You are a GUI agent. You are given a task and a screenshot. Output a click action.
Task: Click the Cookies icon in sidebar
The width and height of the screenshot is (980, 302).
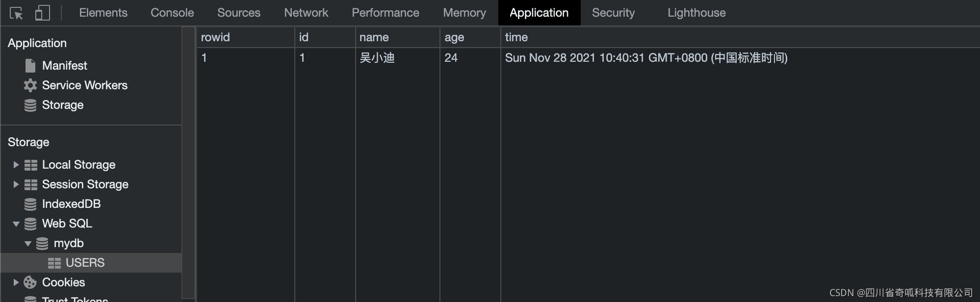click(30, 282)
